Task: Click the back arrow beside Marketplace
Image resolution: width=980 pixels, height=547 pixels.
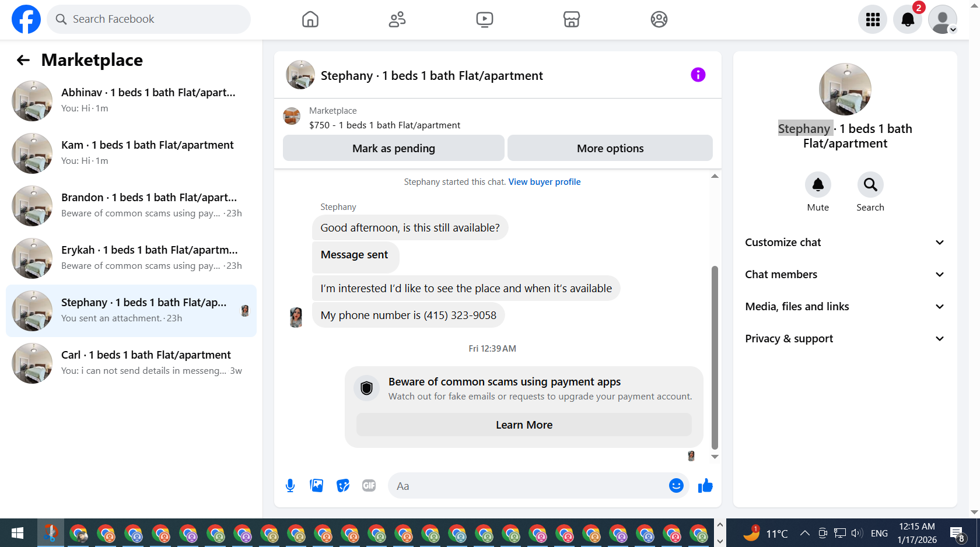Action: 23,60
